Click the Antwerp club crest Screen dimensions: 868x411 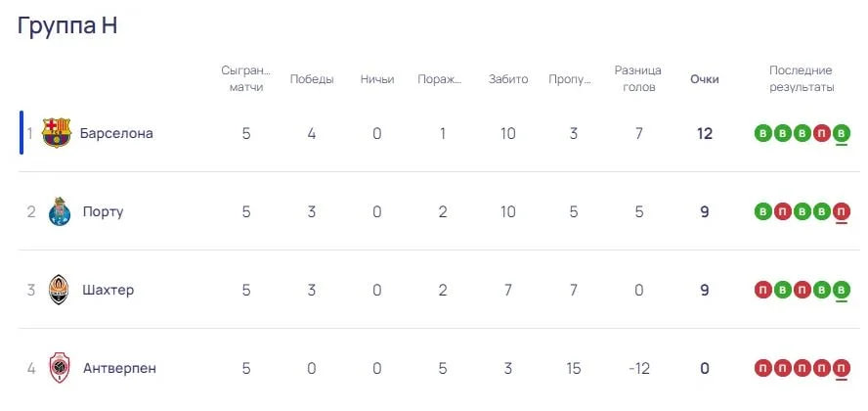(x=60, y=368)
